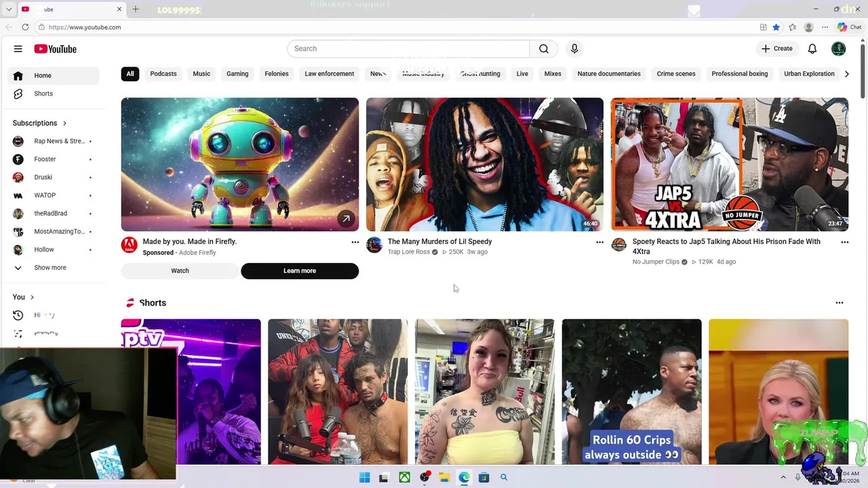868x488 pixels.
Task: Select the Urban Exploration chip
Action: (x=809, y=74)
